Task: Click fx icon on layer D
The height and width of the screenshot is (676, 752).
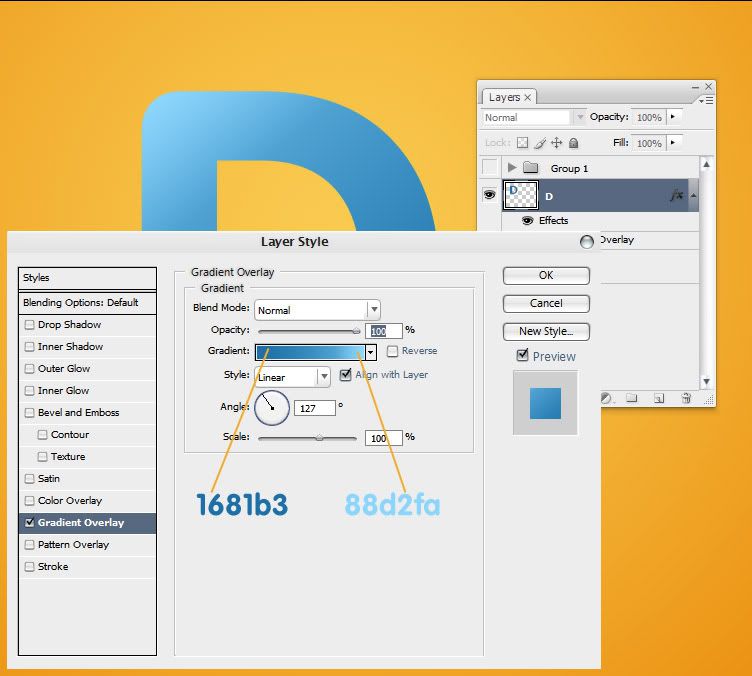Action: (x=677, y=195)
